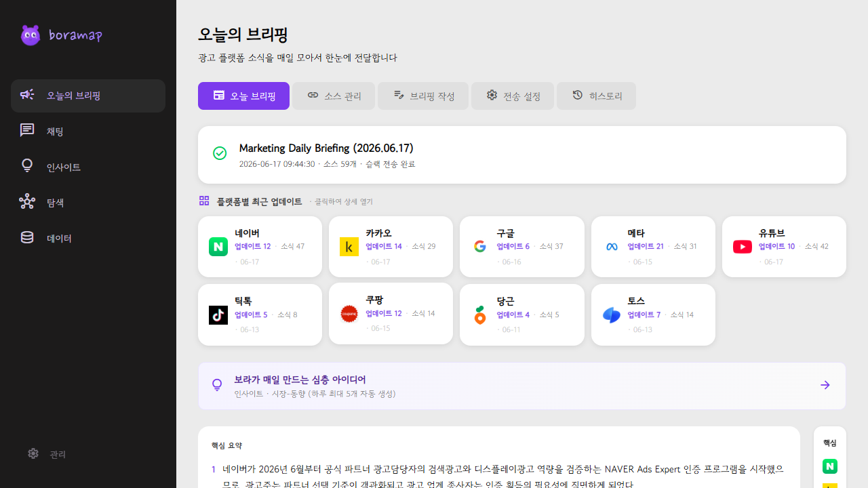Click the Kakao yellow k logo
The image size is (868, 488).
[x=349, y=247]
